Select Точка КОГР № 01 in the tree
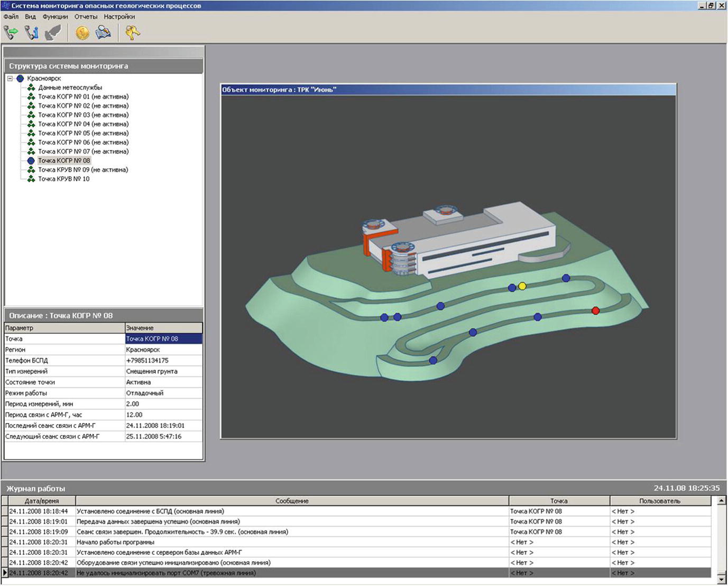This screenshot has height=586, width=728. tap(83, 97)
